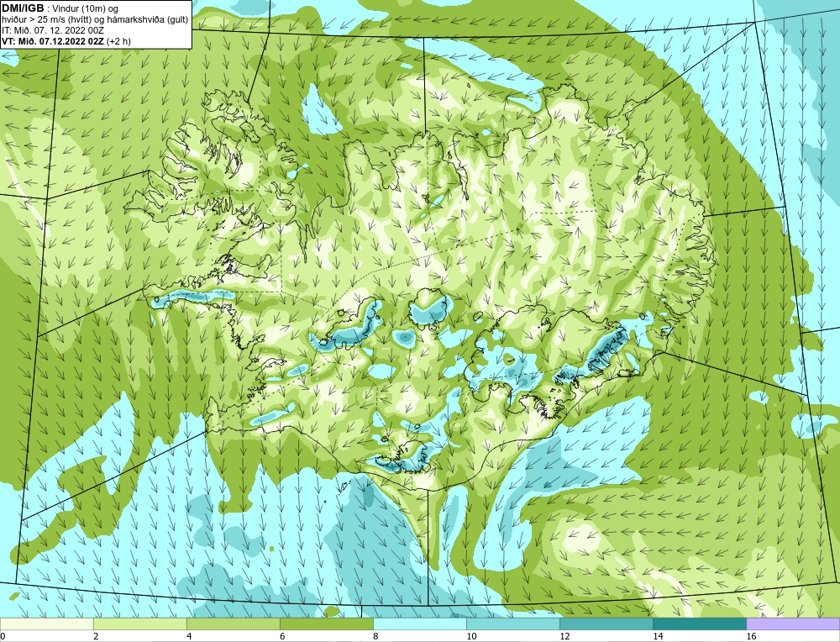Viewport: 840px width, 642px height.
Task: Click the 4–6 m/s green legend swatch
Action: (233, 624)
